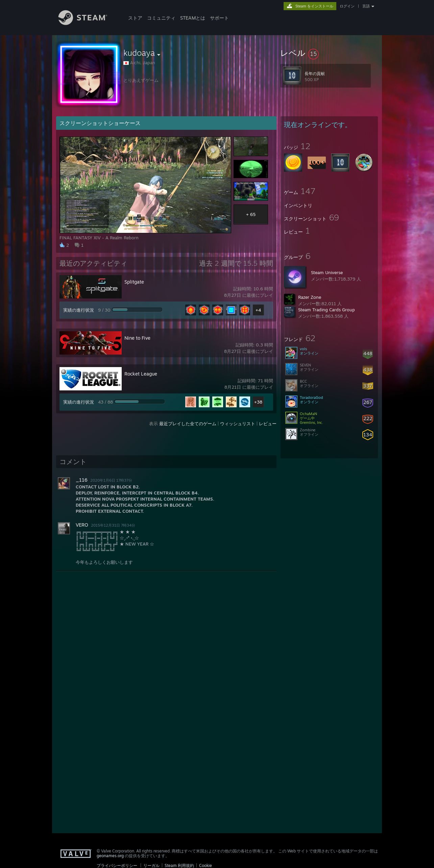Open friend BCC avatar

point(291,385)
